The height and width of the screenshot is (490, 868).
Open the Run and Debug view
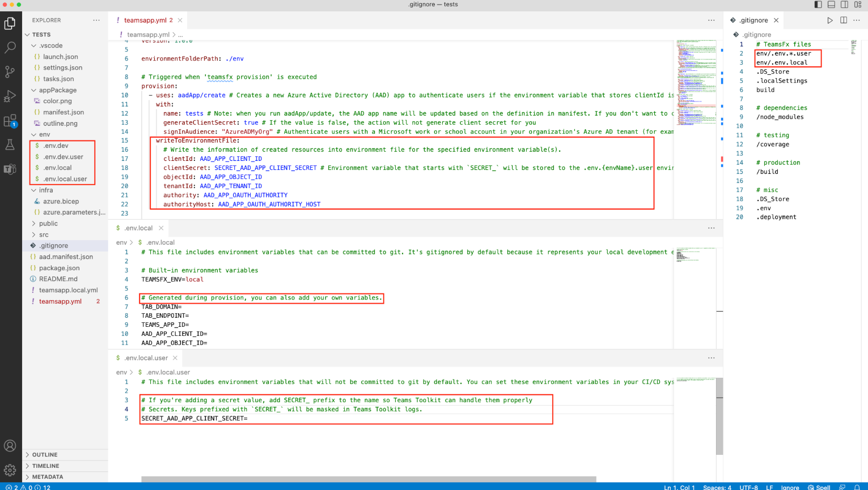pos(10,96)
